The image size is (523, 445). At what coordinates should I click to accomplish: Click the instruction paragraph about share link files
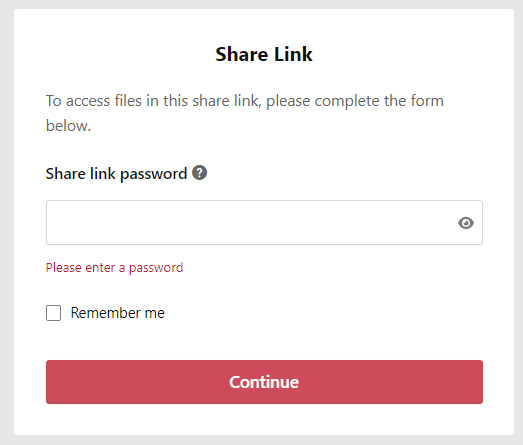coord(244,113)
